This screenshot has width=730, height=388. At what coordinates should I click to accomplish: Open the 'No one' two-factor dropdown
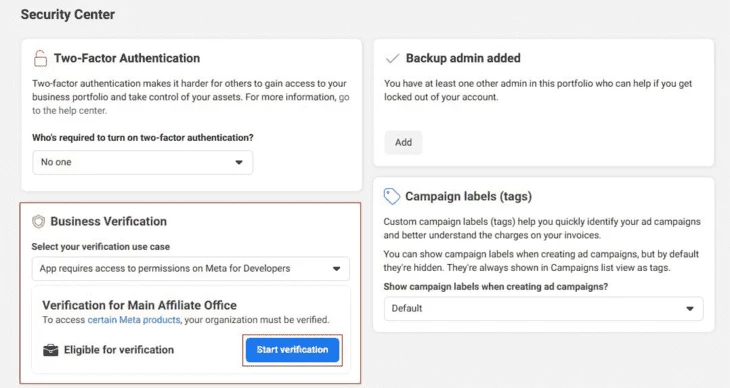tap(142, 162)
